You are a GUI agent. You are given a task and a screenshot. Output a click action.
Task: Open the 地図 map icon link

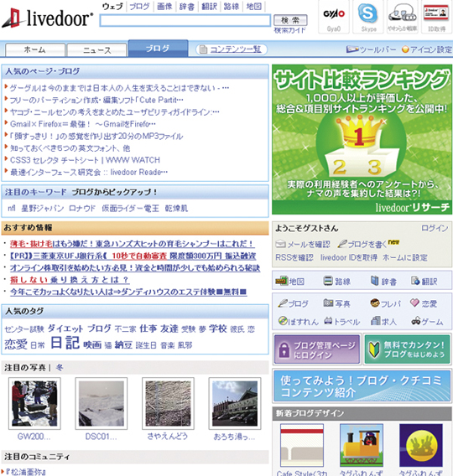(281, 281)
